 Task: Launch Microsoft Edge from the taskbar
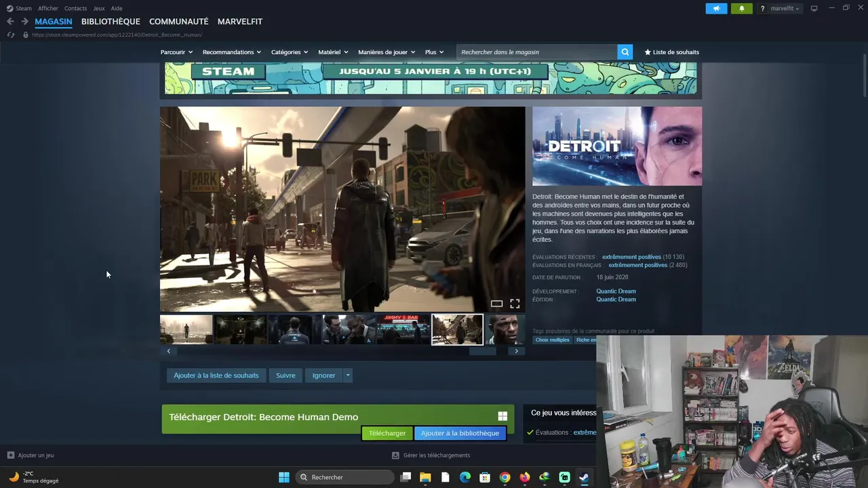pos(465,477)
